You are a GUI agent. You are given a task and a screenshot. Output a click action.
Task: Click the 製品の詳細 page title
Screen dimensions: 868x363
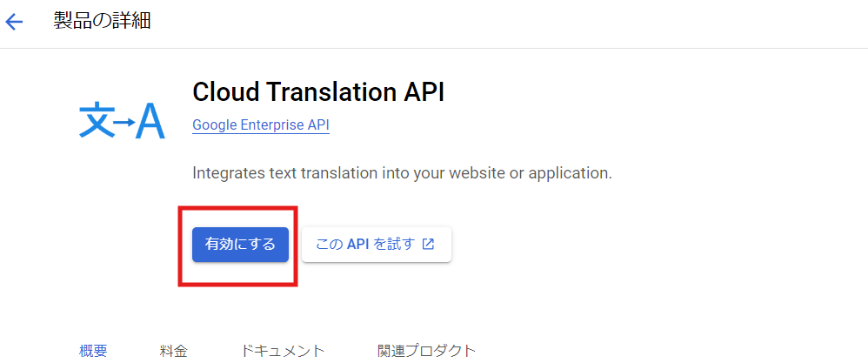102,22
